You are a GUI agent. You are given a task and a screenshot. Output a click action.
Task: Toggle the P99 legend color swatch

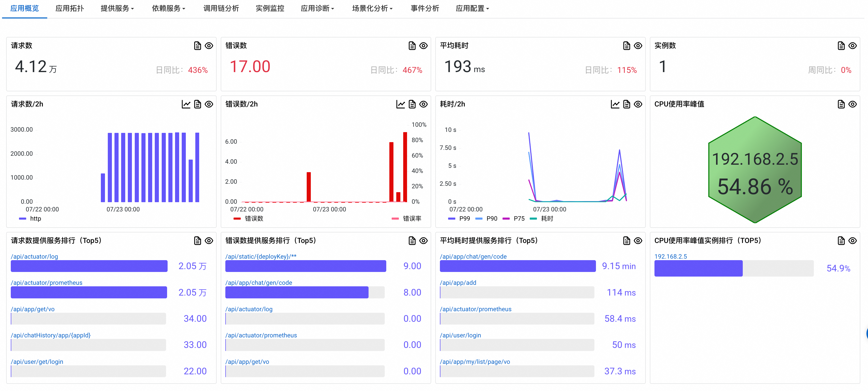451,219
